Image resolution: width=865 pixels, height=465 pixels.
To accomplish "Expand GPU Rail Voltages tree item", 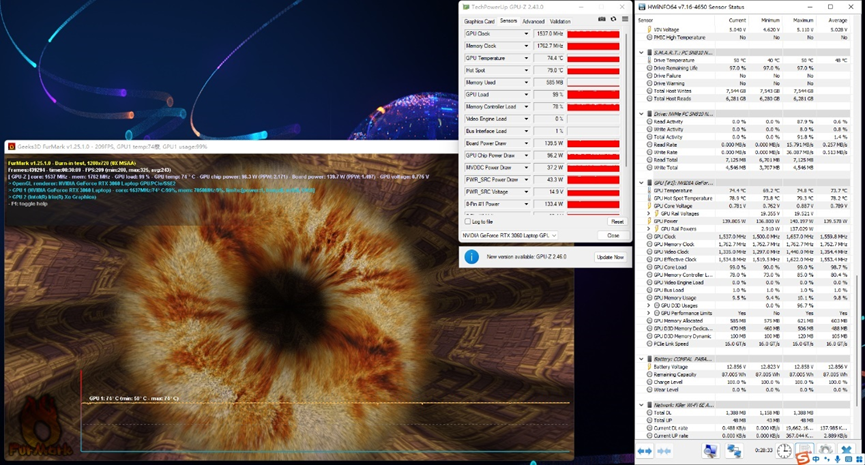I will 650,213.
